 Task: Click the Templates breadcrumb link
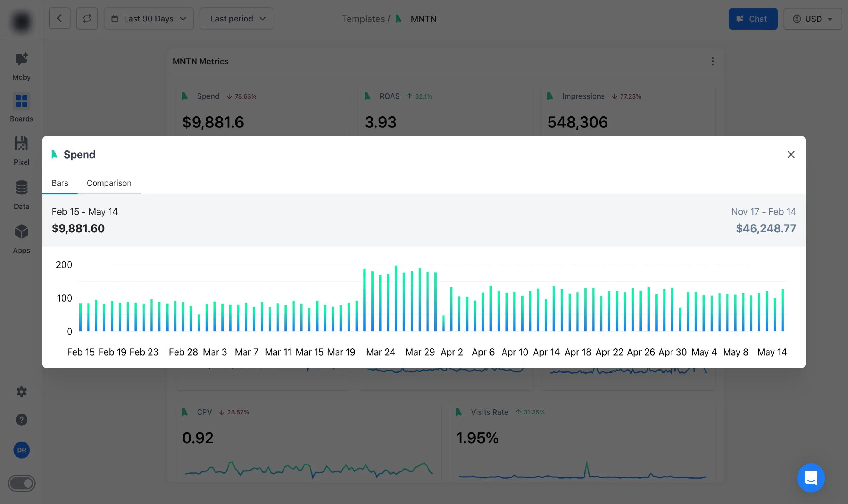(x=363, y=19)
